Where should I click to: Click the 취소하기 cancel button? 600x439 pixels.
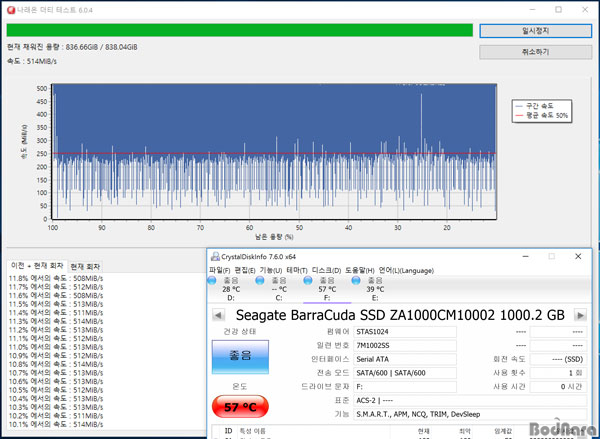[x=535, y=52]
